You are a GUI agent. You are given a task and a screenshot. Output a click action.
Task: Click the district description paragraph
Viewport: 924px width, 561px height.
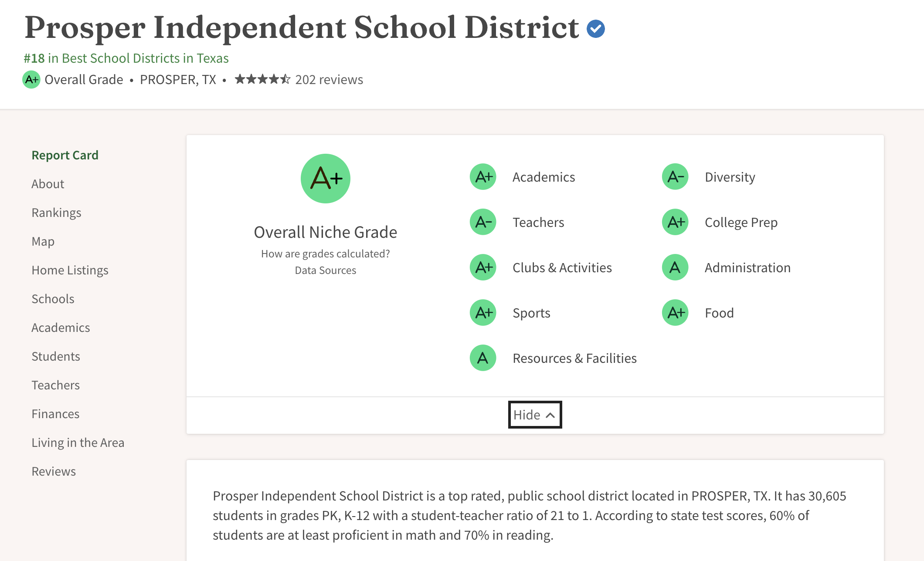[529, 515]
